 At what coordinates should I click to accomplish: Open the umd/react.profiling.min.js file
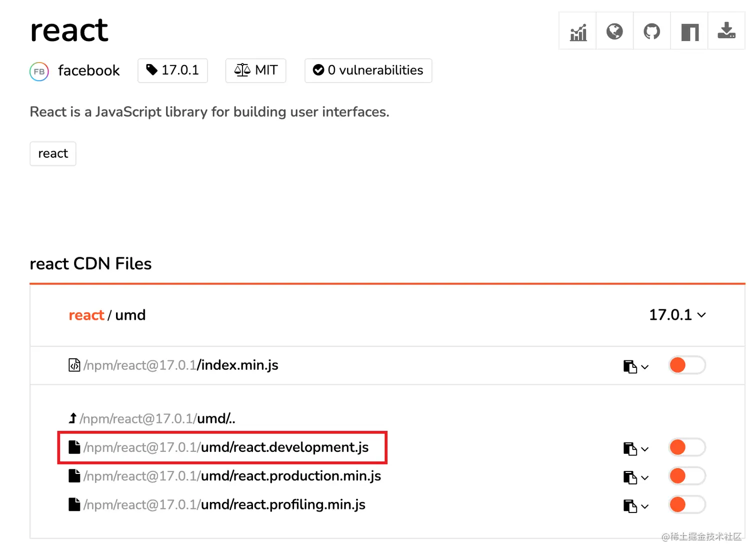[x=224, y=504]
